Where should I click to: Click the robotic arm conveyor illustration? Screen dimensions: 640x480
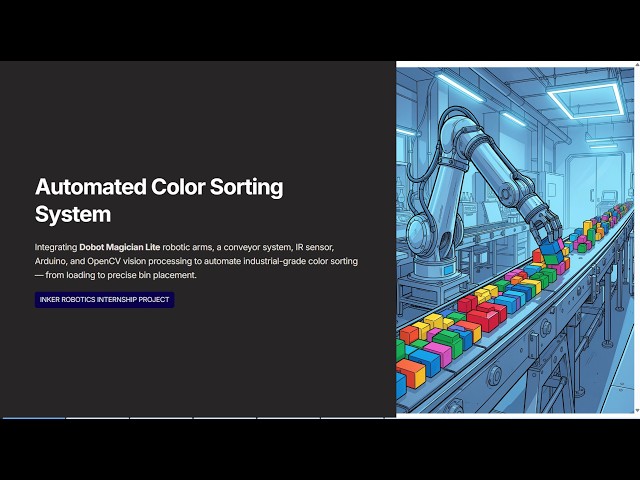click(515, 240)
